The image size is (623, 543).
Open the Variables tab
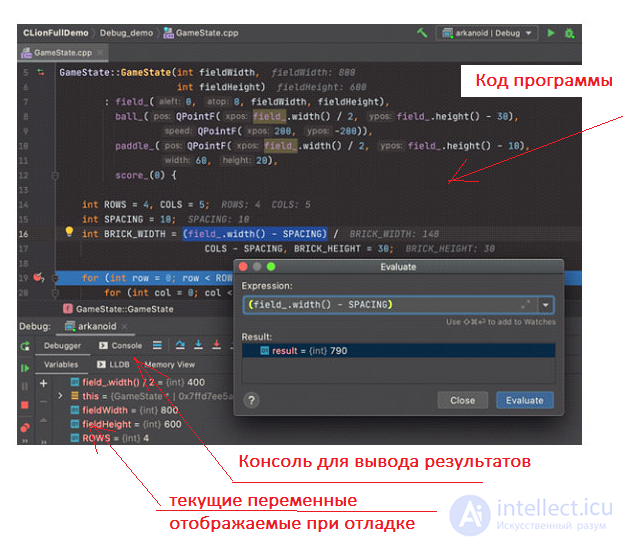tap(61, 365)
